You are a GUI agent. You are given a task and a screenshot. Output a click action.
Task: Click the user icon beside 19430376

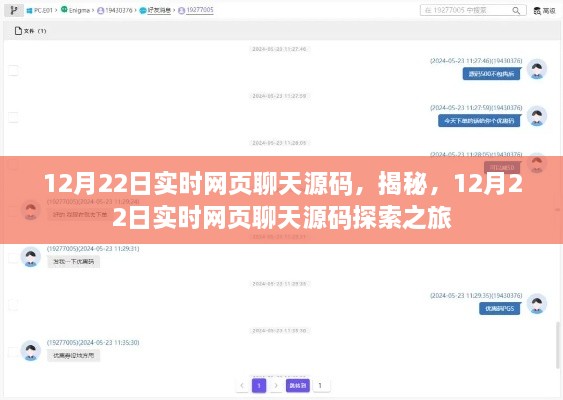pyautogui.click(x=101, y=11)
